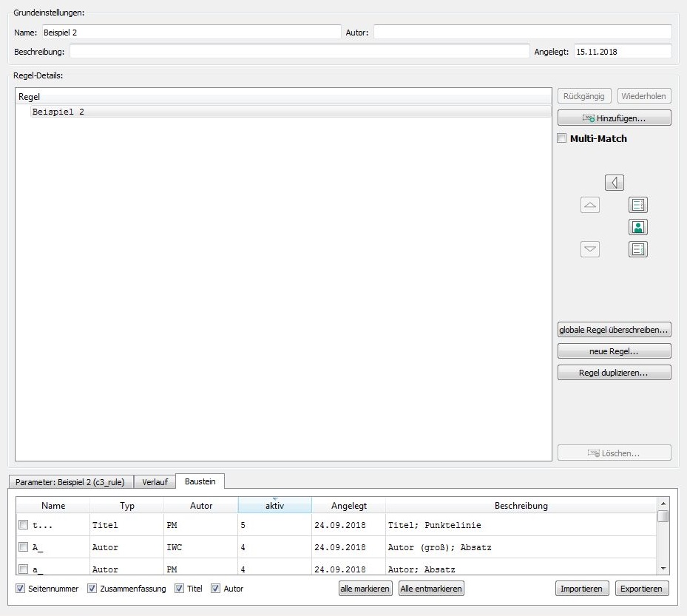Click the Löschen... button
The image size is (687, 616).
click(x=615, y=453)
